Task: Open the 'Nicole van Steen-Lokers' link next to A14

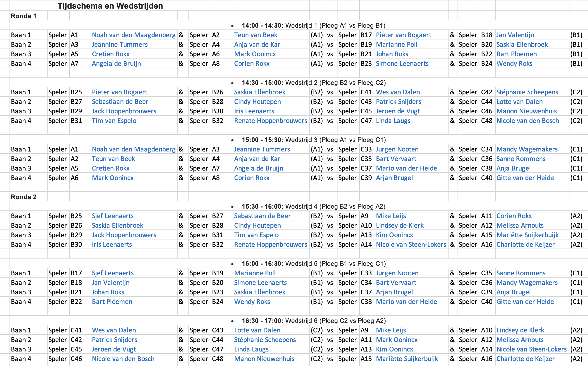Action: pos(411,245)
